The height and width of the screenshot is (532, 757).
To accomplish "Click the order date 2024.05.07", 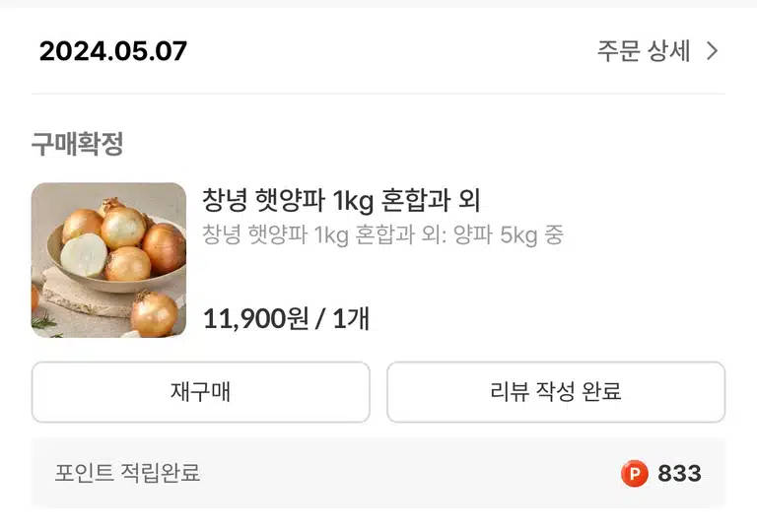I will (113, 51).
